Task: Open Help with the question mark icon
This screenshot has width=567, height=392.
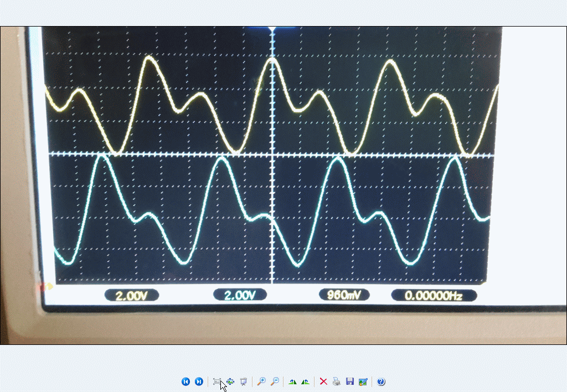Action: point(381,381)
